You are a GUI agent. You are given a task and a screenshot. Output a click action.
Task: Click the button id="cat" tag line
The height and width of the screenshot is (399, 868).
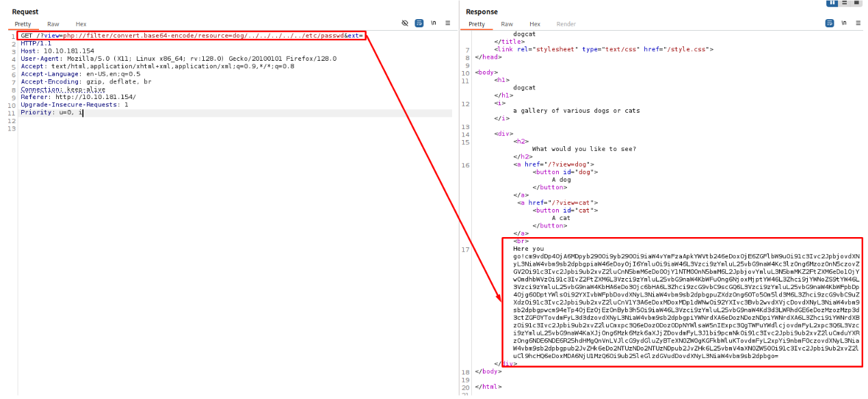(x=565, y=210)
